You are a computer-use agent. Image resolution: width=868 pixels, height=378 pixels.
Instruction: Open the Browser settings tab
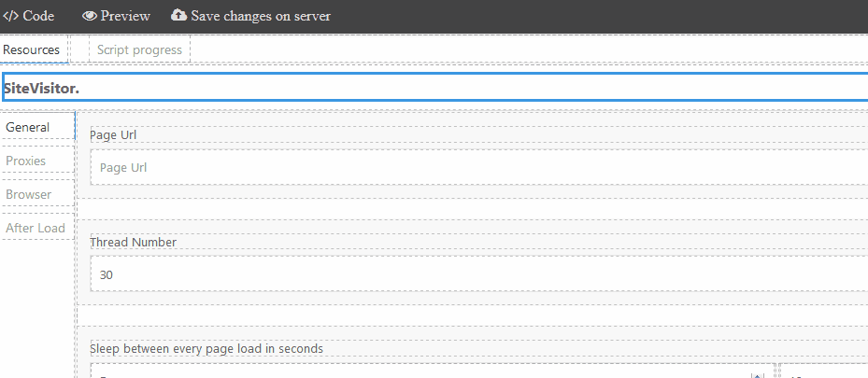point(29,194)
